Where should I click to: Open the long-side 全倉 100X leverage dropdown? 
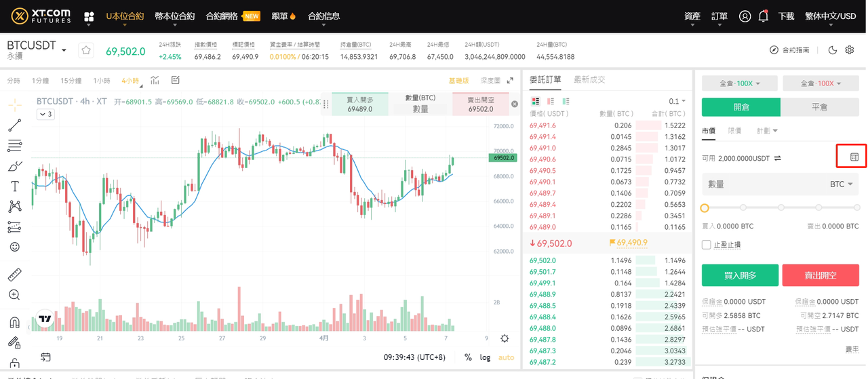click(x=740, y=83)
